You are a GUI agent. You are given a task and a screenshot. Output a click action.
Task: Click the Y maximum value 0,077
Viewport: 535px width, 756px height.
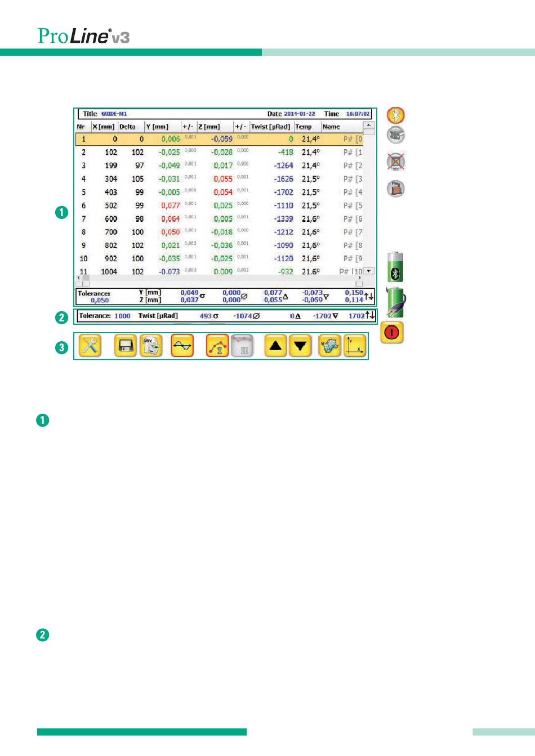pos(273,293)
